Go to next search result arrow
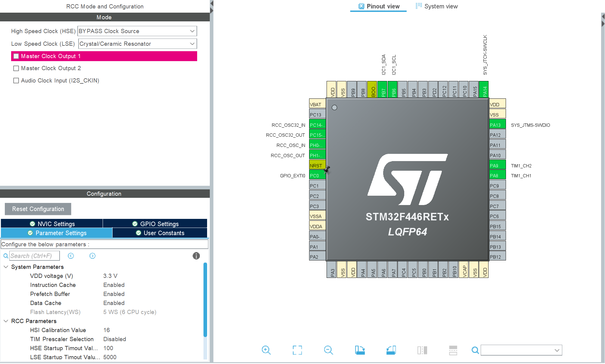The image size is (605, 364). tap(92, 256)
